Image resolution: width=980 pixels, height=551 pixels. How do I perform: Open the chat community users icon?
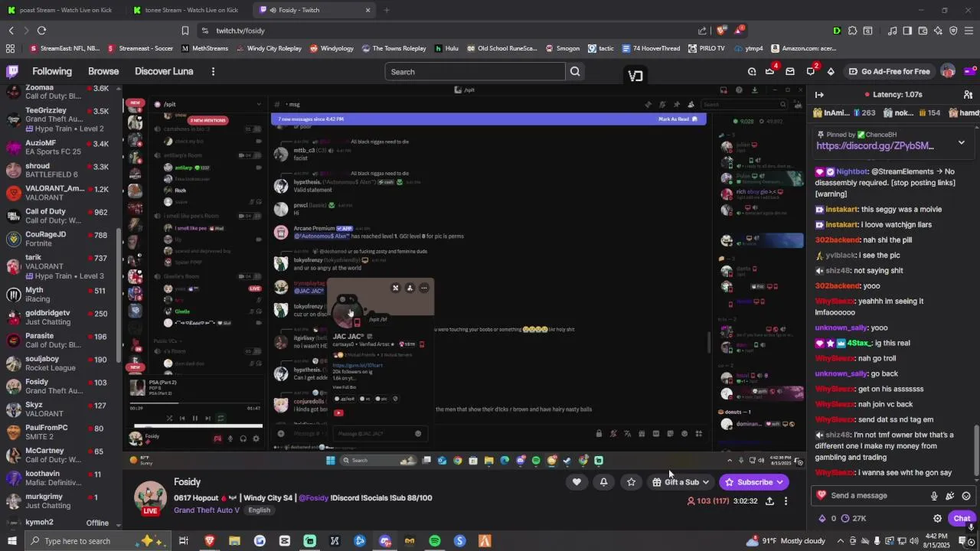(968, 94)
